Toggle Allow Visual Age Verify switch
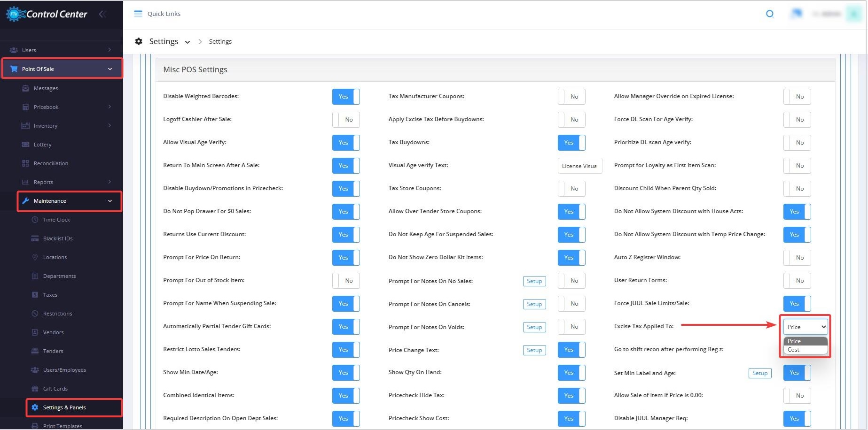This screenshot has height=430, width=868. pyautogui.click(x=346, y=142)
